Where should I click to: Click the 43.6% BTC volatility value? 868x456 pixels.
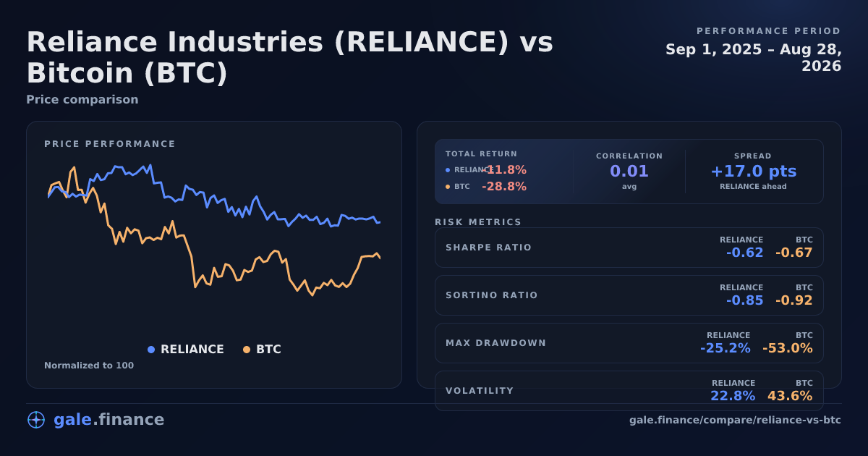point(790,397)
